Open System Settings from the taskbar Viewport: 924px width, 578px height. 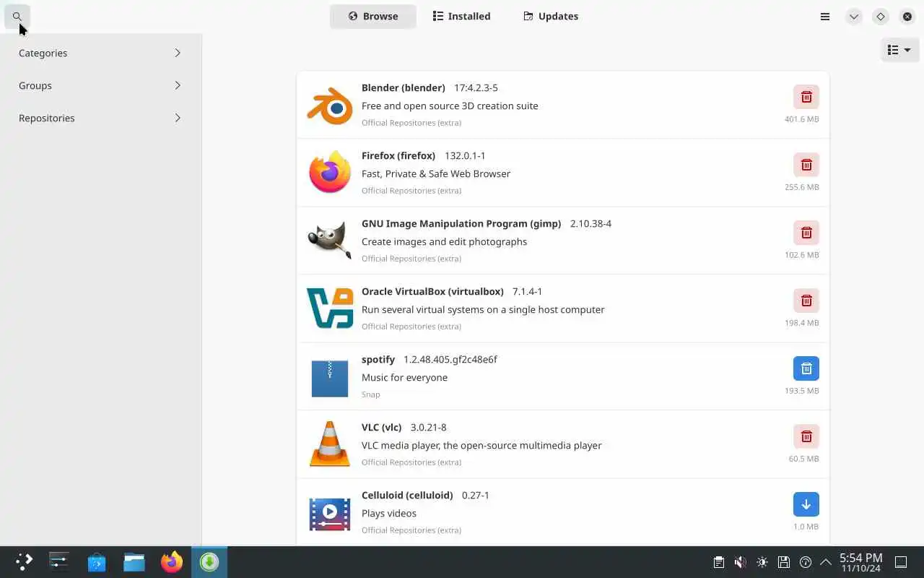click(x=59, y=561)
